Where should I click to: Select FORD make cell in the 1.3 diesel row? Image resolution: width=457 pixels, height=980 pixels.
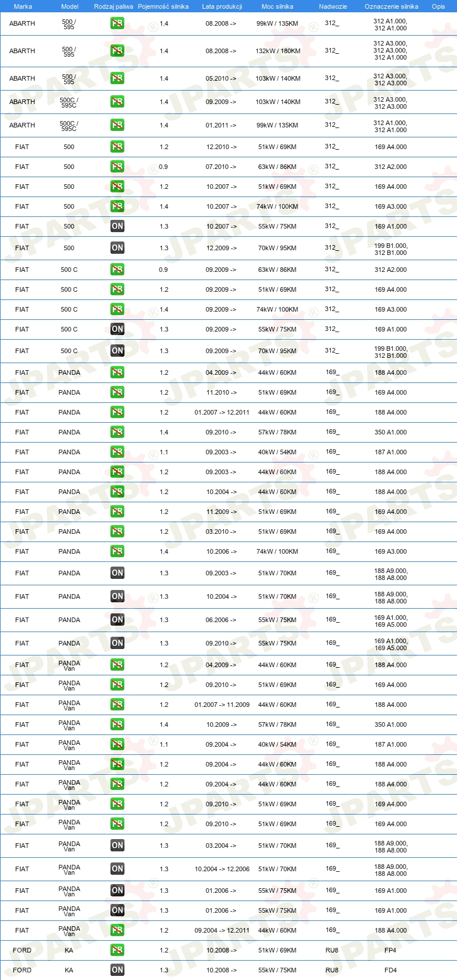point(22,970)
